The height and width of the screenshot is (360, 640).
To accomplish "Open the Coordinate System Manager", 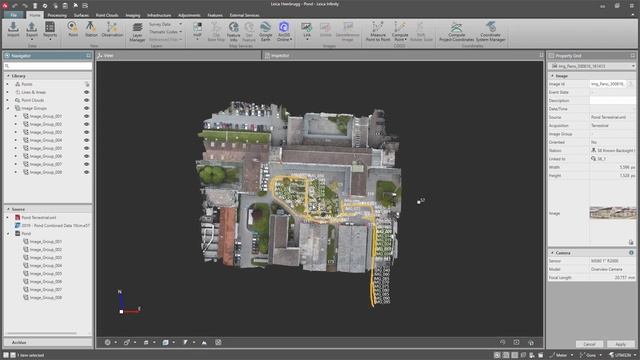I will pos(491,32).
